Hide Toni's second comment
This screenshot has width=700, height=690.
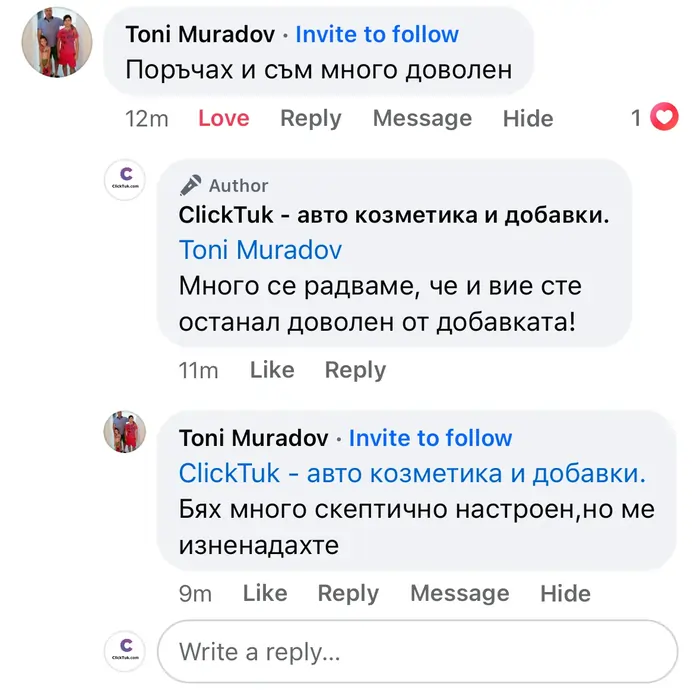point(566,593)
